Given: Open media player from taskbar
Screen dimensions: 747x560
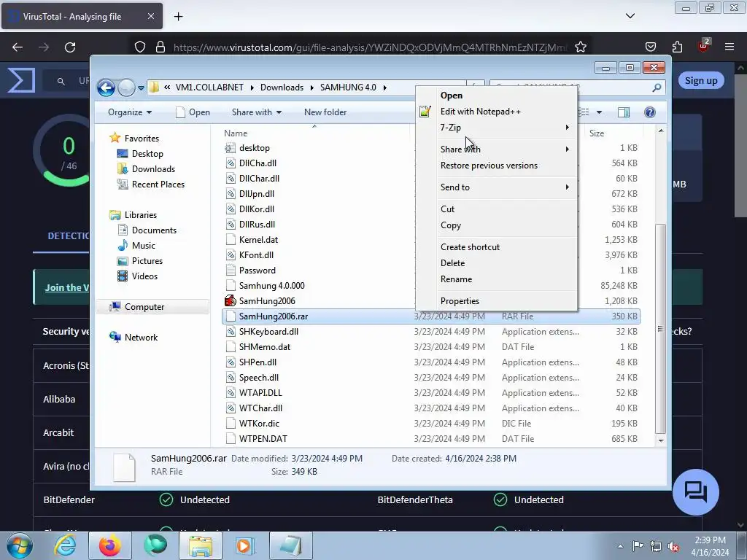Looking at the screenshot, I should 245,545.
